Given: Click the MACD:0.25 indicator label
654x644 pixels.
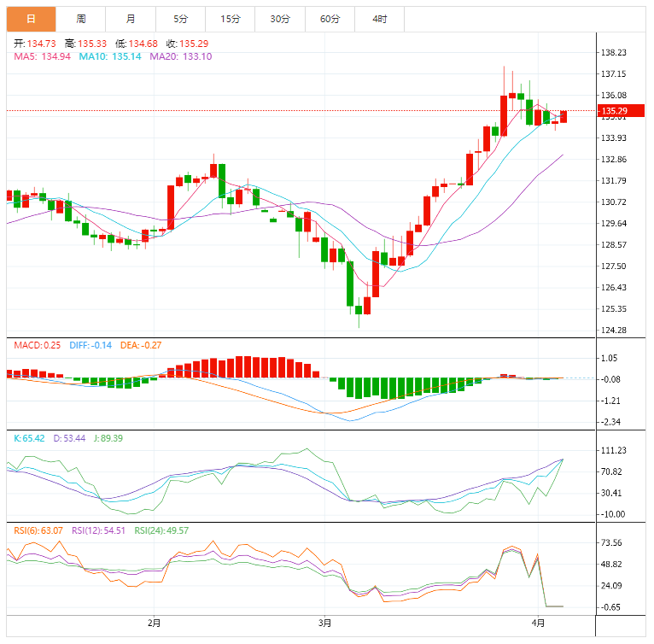Looking at the screenshot, I should (x=37, y=346).
